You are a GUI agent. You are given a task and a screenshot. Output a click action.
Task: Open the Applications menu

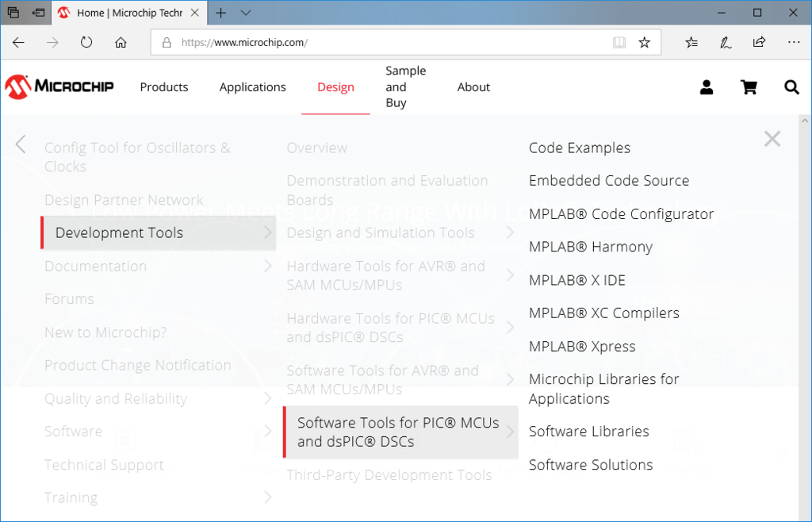[253, 87]
